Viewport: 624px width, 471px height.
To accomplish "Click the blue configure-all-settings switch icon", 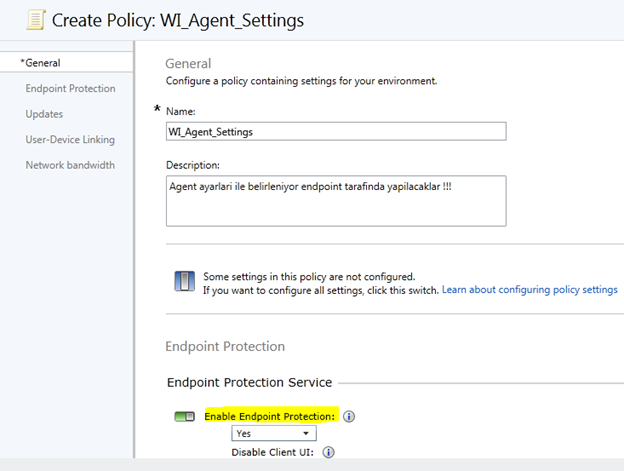I will tap(185, 281).
